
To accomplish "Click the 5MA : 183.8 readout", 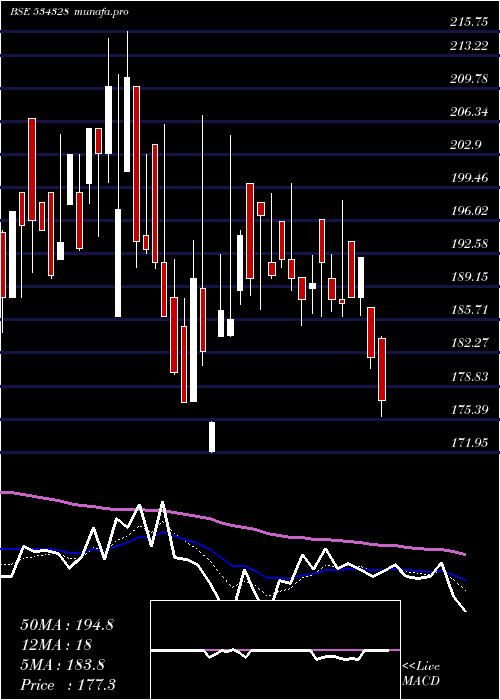I will (62, 665).
